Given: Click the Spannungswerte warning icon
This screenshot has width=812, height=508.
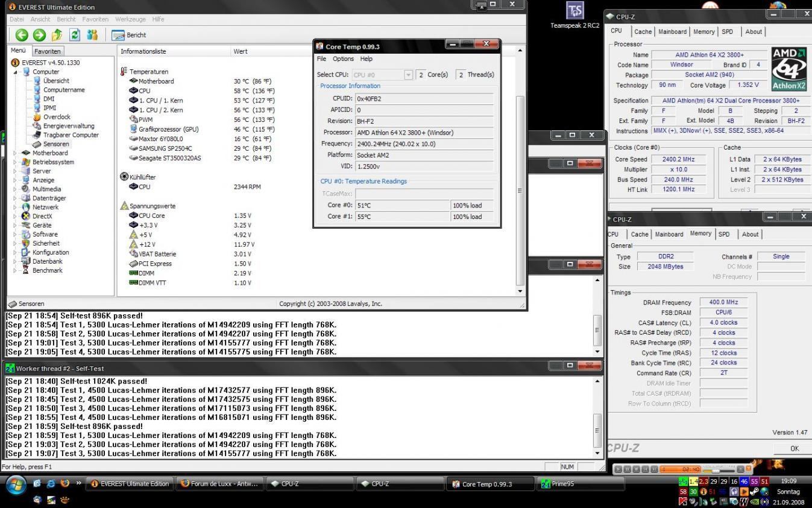Looking at the screenshot, I should point(124,206).
